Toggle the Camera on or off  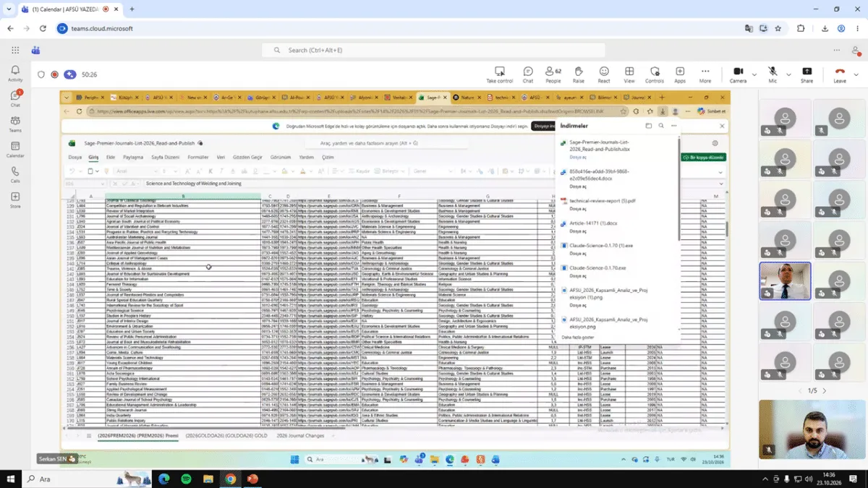click(x=738, y=74)
